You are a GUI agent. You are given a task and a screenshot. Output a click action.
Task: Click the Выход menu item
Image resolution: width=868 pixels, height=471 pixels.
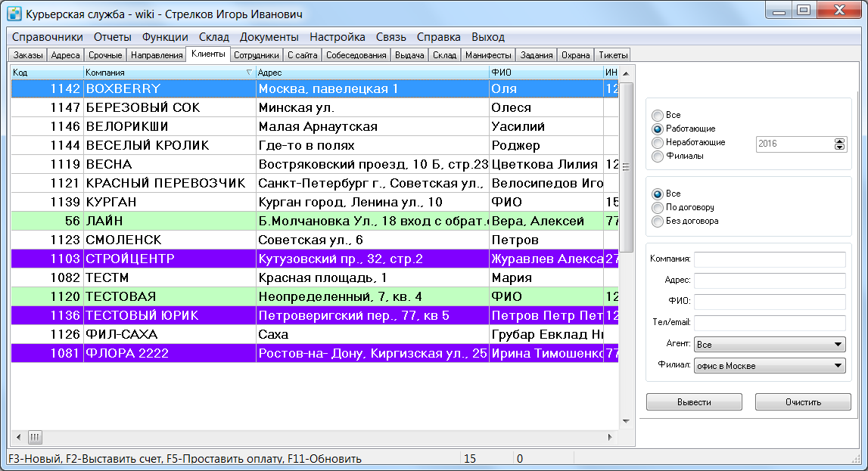(x=487, y=37)
